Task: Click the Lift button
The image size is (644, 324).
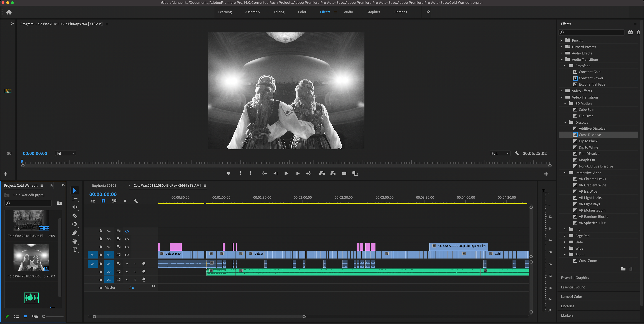Action: pyautogui.click(x=322, y=173)
